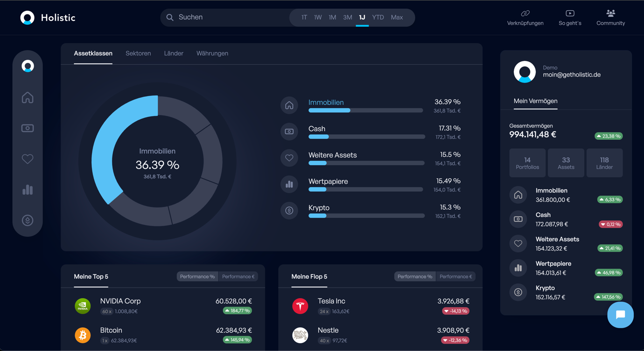Open the Krypto icon in the sidebar

point(28,220)
